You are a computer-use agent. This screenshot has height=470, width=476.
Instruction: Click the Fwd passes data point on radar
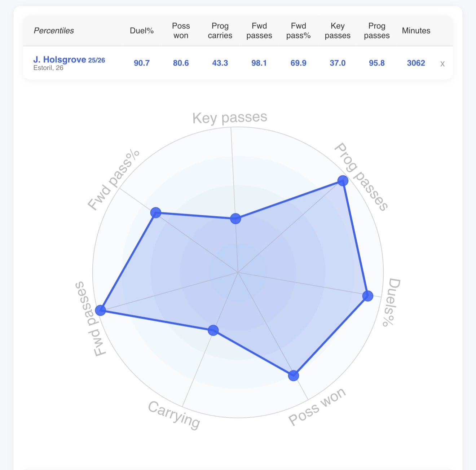pyautogui.click(x=100, y=310)
